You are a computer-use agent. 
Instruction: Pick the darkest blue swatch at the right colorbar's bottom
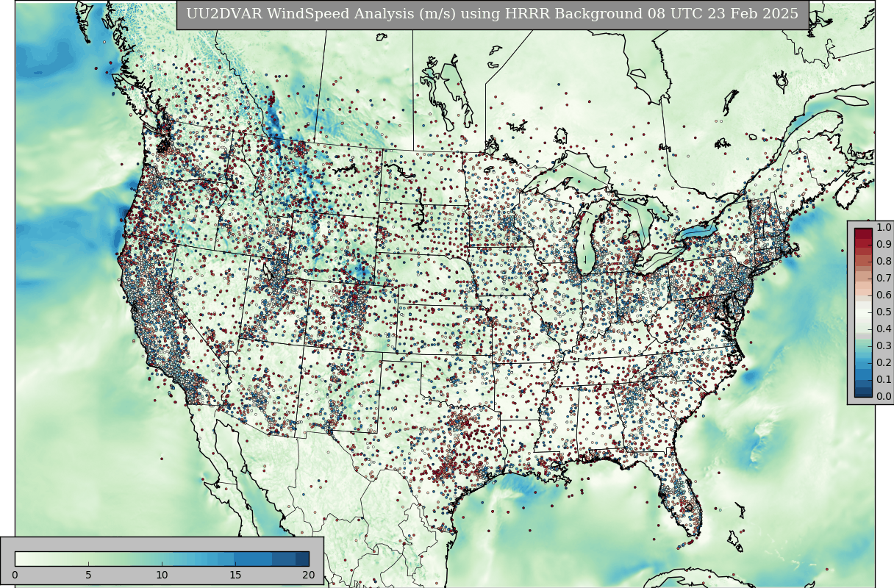(x=863, y=393)
